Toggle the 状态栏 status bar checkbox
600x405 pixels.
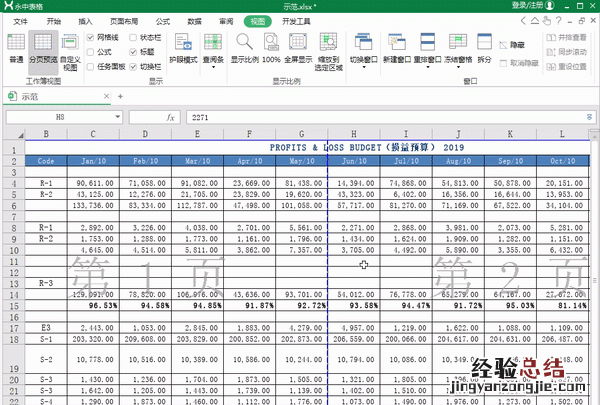pyautogui.click(x=133, y=36)
